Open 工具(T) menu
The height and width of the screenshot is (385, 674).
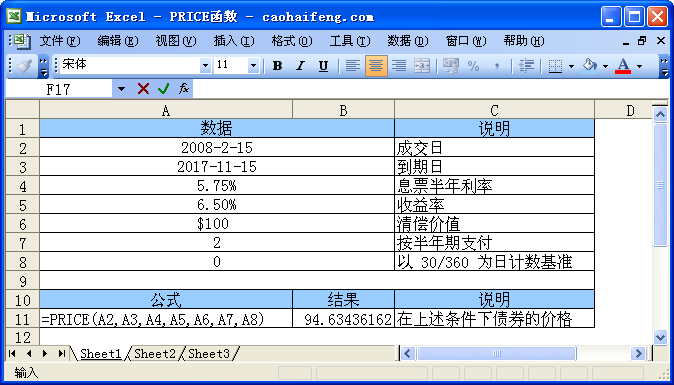pyautogui.click(x=350, y=41)
